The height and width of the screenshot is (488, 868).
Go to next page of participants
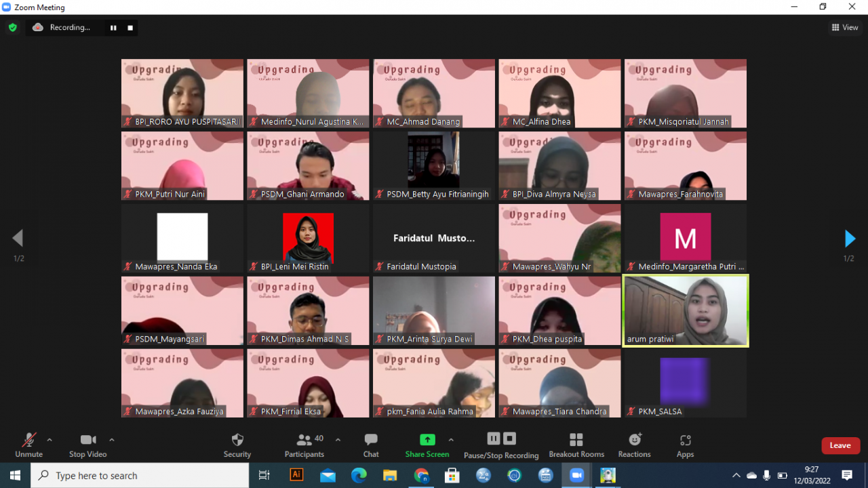[849, 239]
